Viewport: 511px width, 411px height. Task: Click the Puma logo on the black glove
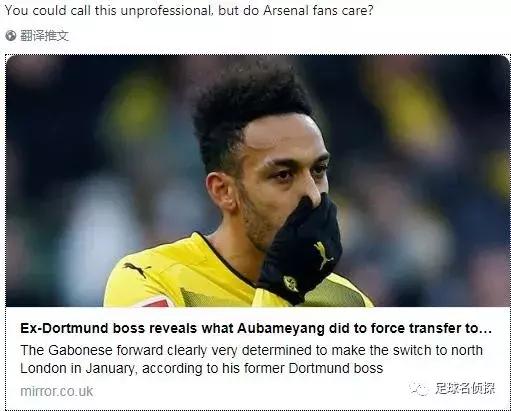pyautogui.click(x=323, y=255)
